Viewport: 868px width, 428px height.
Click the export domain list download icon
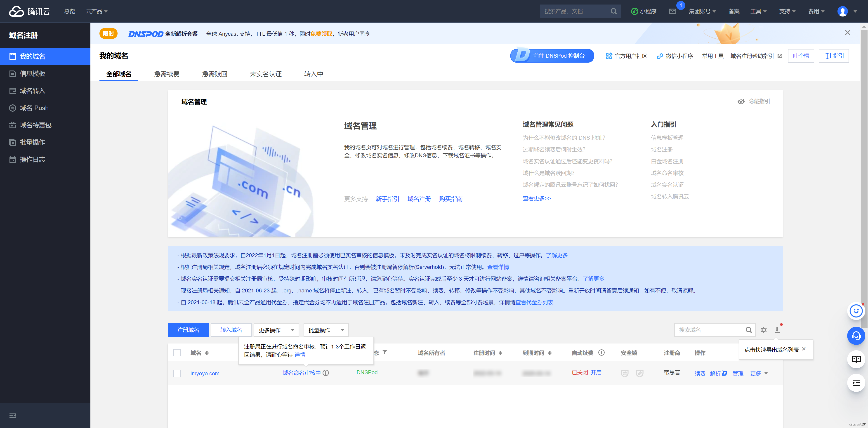coord(777,330)
